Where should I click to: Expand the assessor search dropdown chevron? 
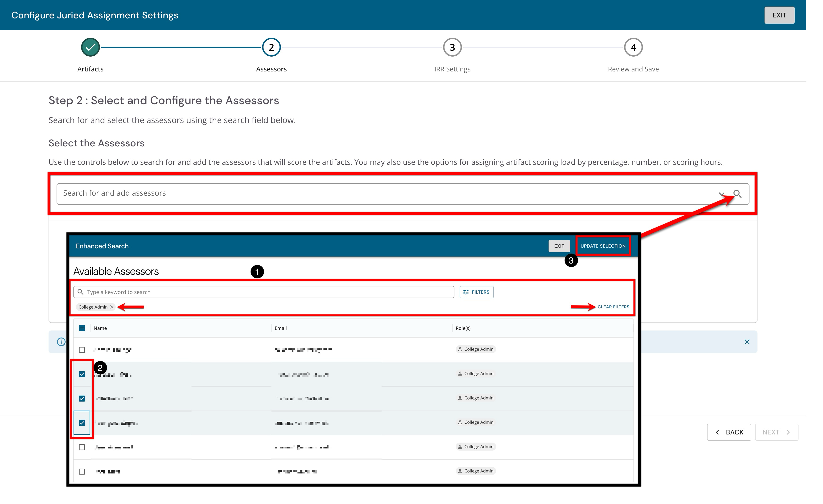click(x=721, y=194)
